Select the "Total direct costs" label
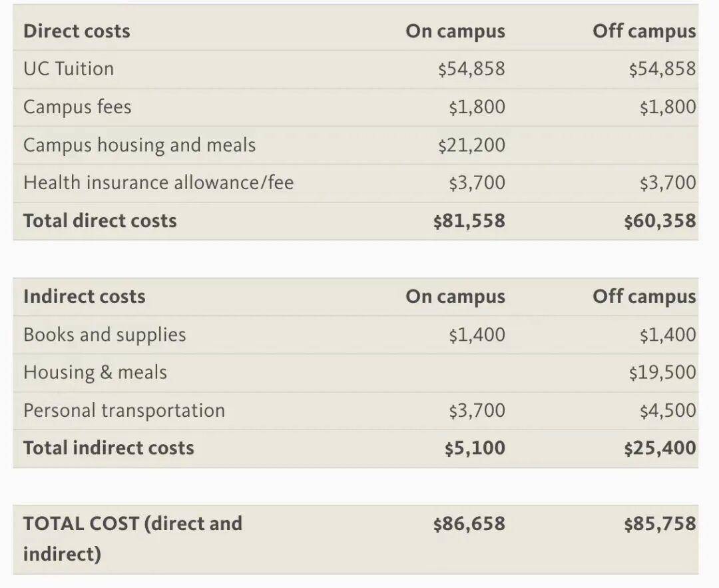Viewport: 719px width, 588px height. (x=100, y=221)
